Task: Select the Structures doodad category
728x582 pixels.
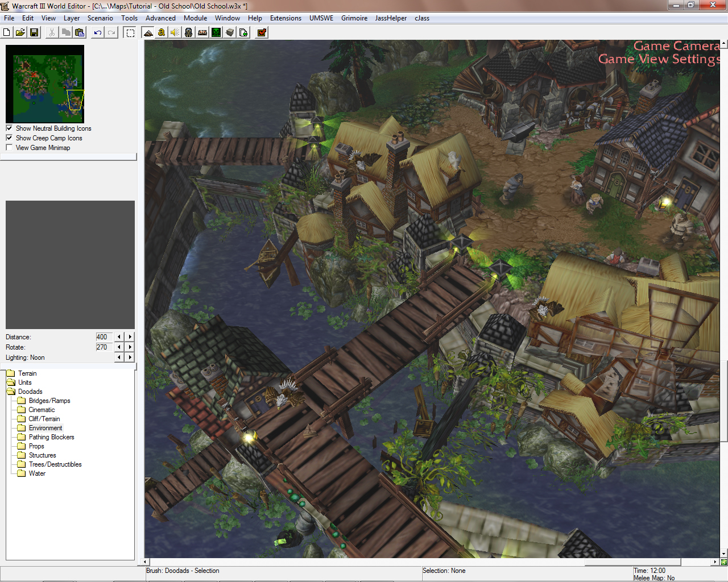Action: [43, 455]
